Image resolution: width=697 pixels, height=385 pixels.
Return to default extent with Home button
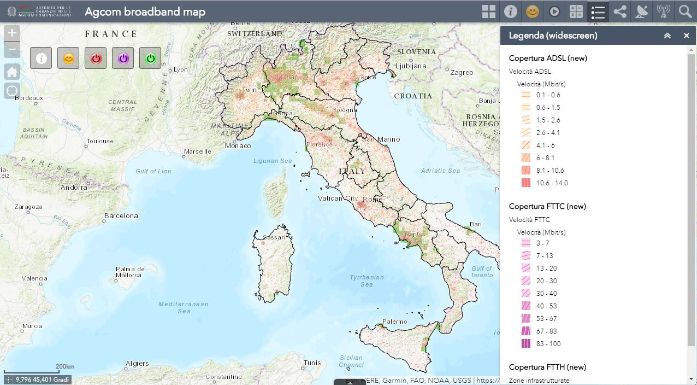click(x=12, y=72)
